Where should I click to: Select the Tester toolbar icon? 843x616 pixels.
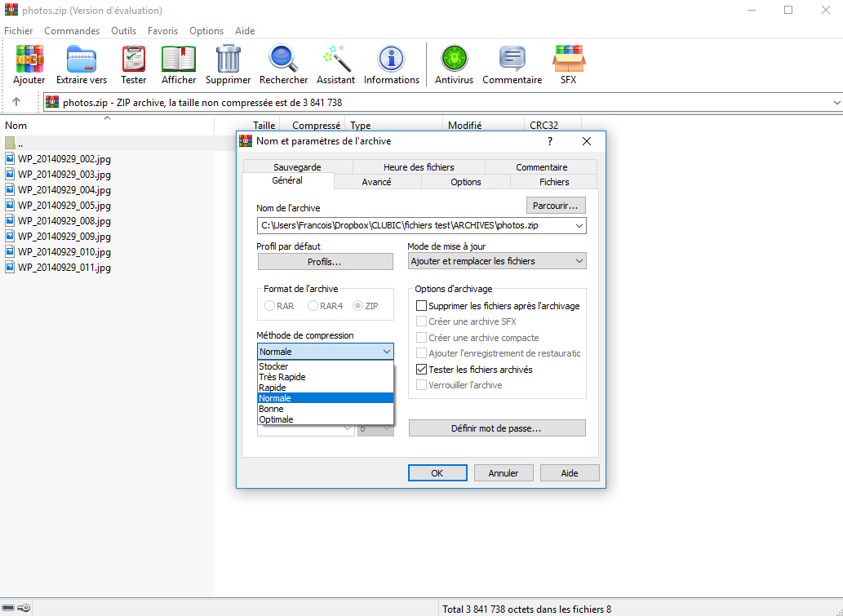point(134,64)
